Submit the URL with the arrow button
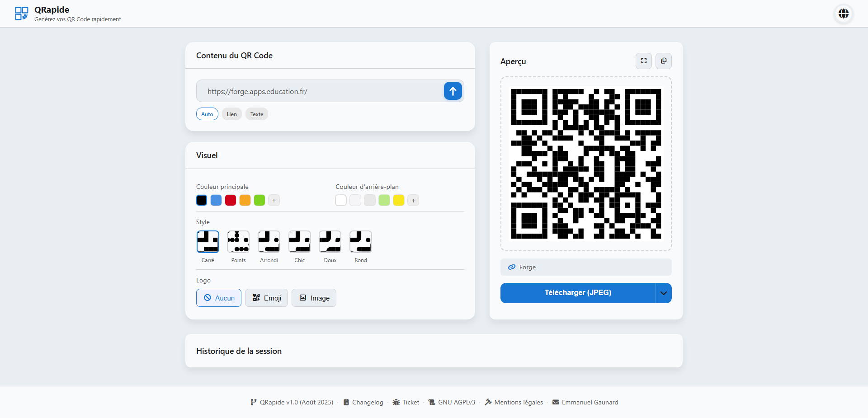The image size is (868, 418). click(453, 91)
